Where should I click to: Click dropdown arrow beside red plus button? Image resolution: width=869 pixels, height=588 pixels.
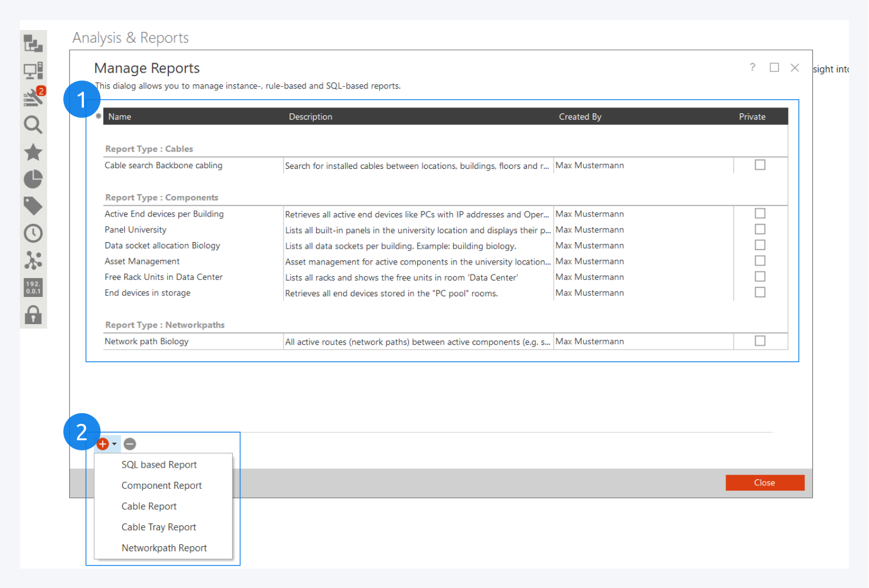point(115,444)
